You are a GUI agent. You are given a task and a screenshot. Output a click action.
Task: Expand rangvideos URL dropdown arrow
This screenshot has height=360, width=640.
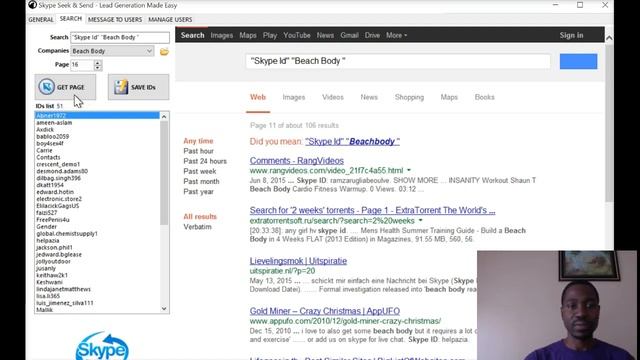tap(409, 170)
